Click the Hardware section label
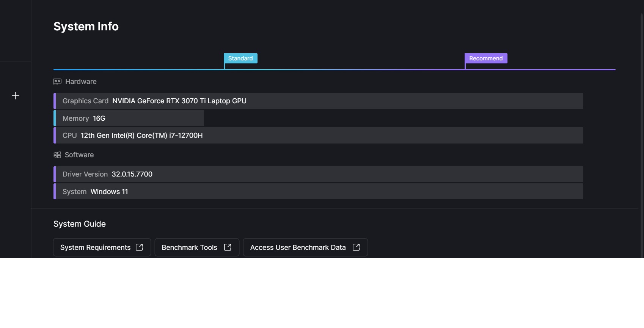The height and width of the screenshot is (328, 644). point(81,82)
